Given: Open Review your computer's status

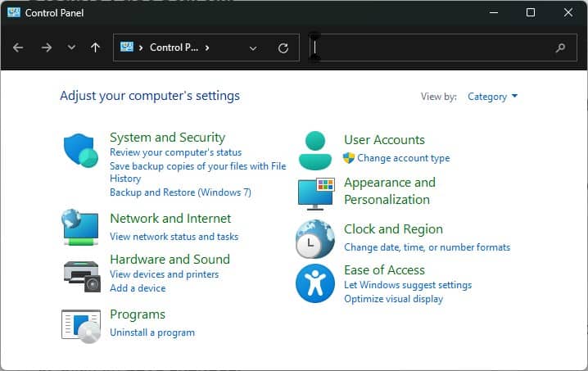Looking at the screenshot, I should point(175,152).
